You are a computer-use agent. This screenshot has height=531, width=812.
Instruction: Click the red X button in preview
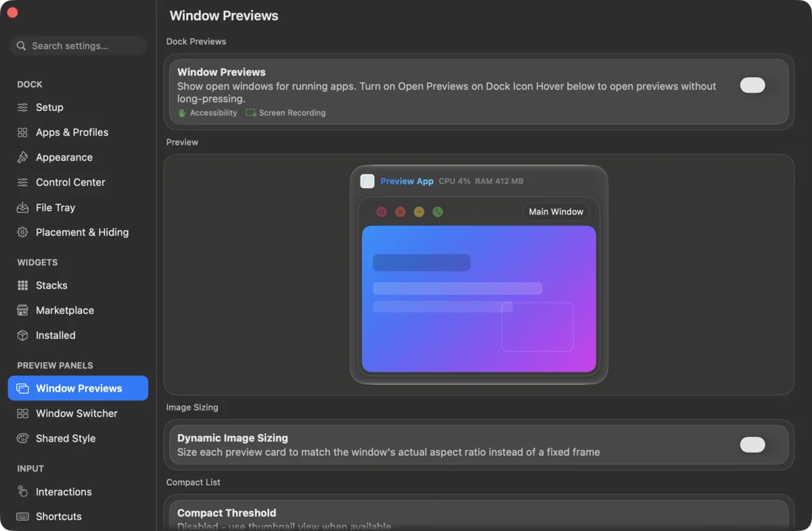pyautogui.click(x=400, y=212)
